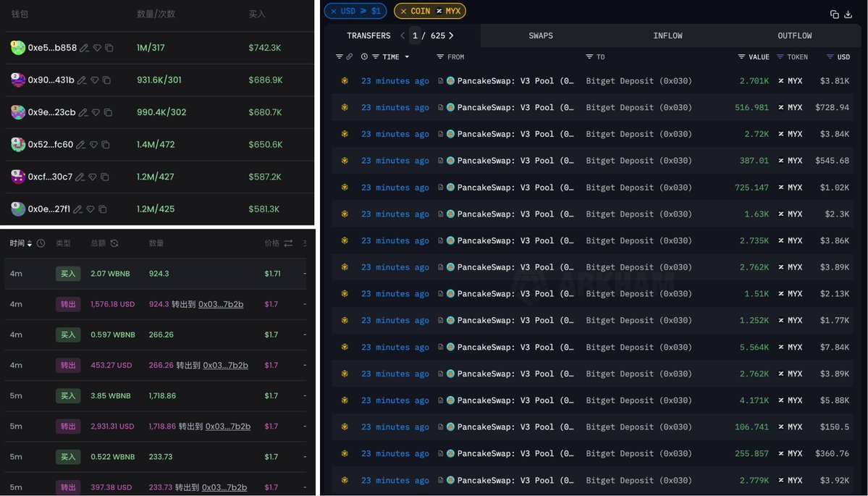Select wallet address 0xcf...30c7
The height and width of the screenshot is (496, 868).
(50, 177)
